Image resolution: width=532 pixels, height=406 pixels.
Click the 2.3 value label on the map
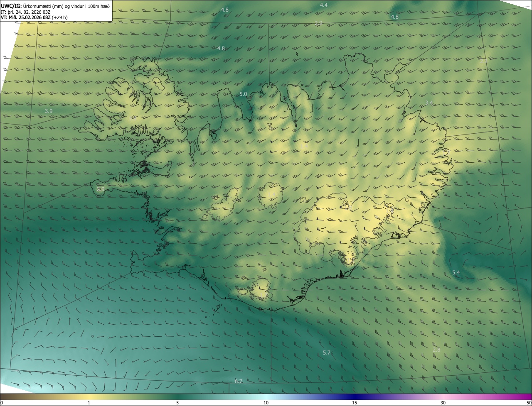pyautogui.click(x=484, y=61)
